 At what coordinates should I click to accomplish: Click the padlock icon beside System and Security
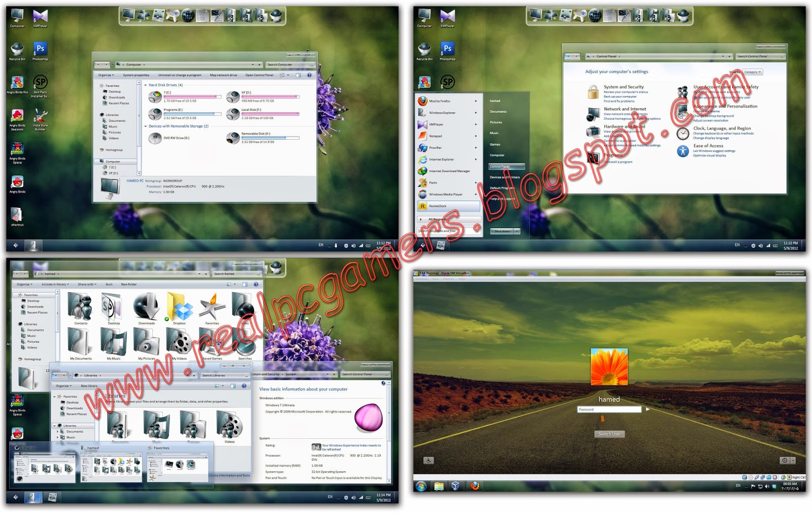593,92
